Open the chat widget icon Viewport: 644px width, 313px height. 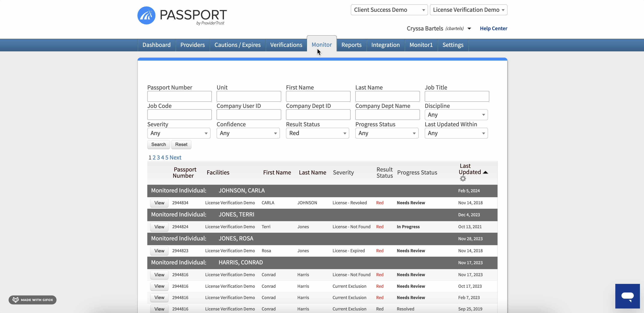coord(627,296)
